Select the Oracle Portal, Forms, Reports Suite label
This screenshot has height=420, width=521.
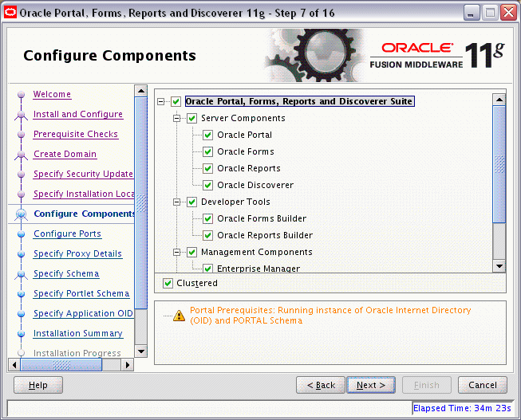click(299, 101)
